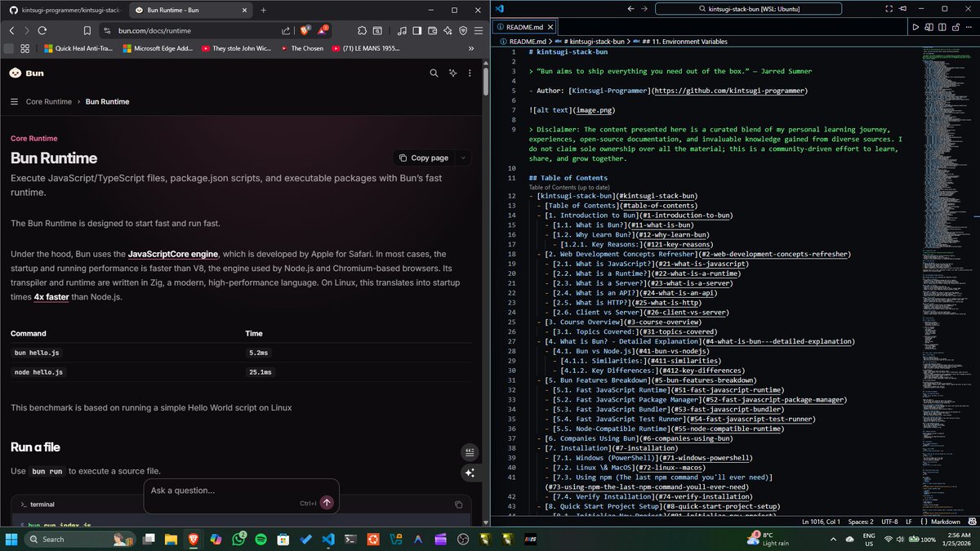Toggle VS Code fullscreen/zen layout icon
This screenshot has height=551, width=980.
(889, 8)
